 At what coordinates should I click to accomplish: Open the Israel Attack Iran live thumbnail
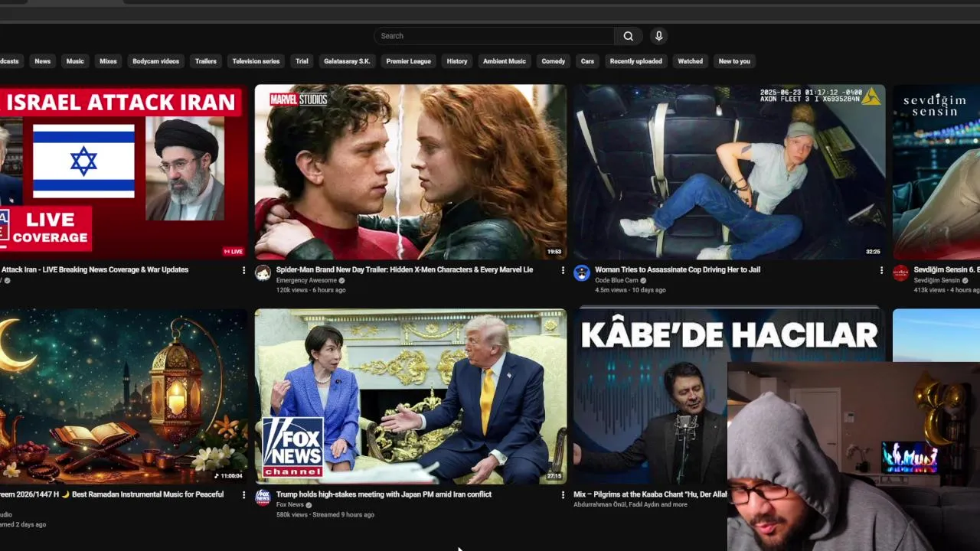coord(124,172)
